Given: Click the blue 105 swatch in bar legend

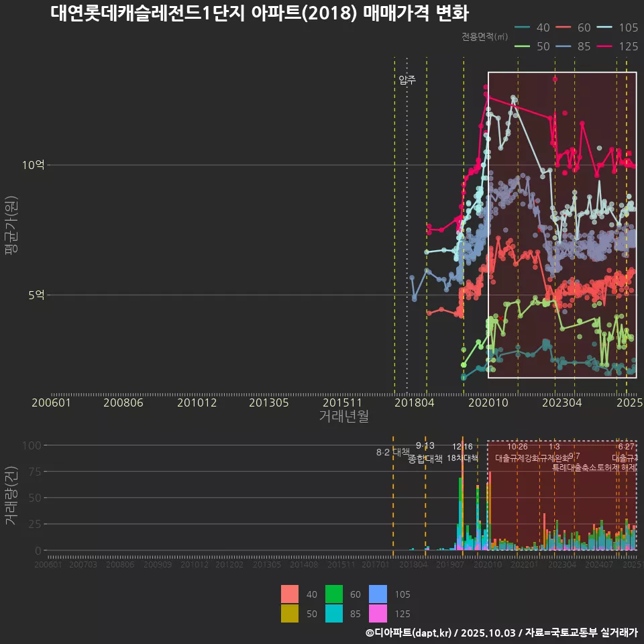Looking at the screenshot, I should pos(378,594).
